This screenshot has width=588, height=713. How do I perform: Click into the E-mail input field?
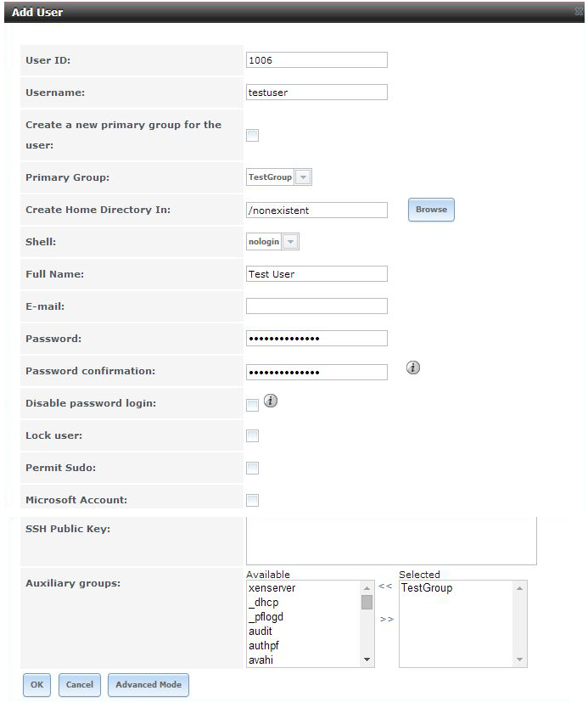pyautogui.click(x=316, y=306)
